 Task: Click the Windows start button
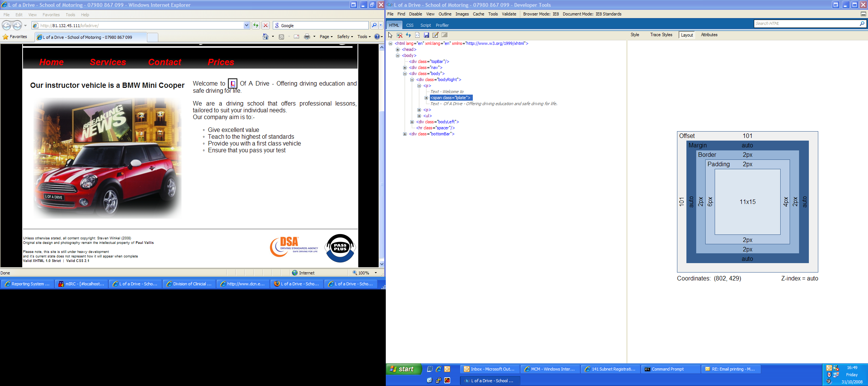[x=403, y=369]
